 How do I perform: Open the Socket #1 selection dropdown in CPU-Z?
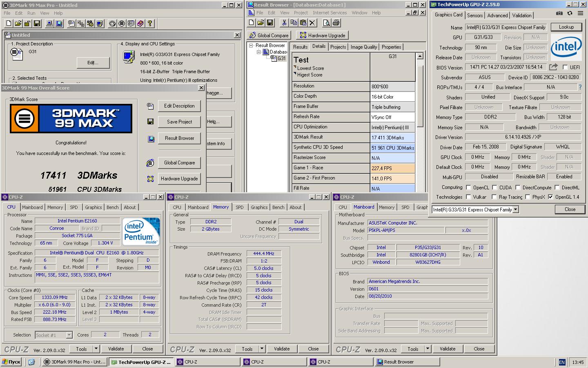69,335
